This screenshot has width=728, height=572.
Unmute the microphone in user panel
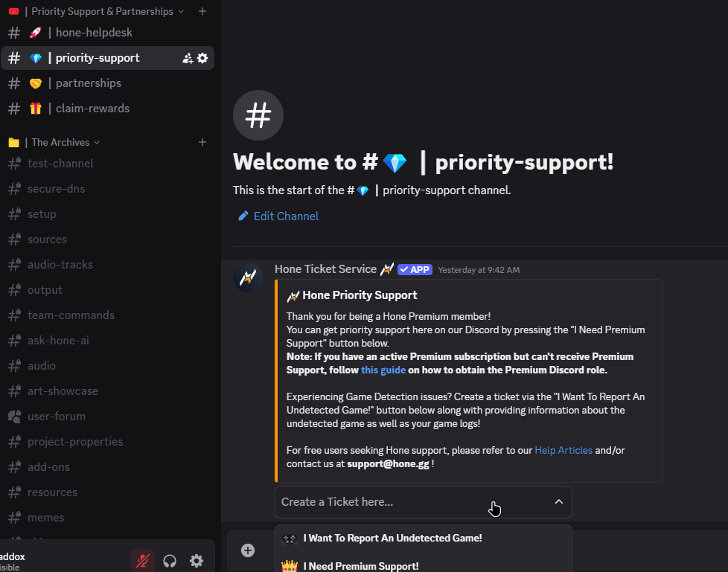click(143, 561)
